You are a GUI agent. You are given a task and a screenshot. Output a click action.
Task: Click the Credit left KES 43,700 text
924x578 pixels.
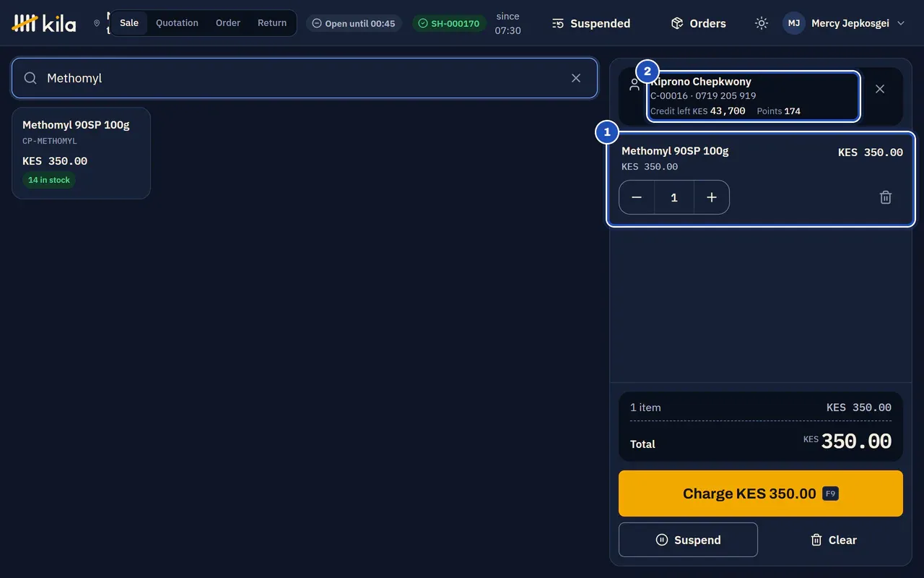[x=697, y=111]
